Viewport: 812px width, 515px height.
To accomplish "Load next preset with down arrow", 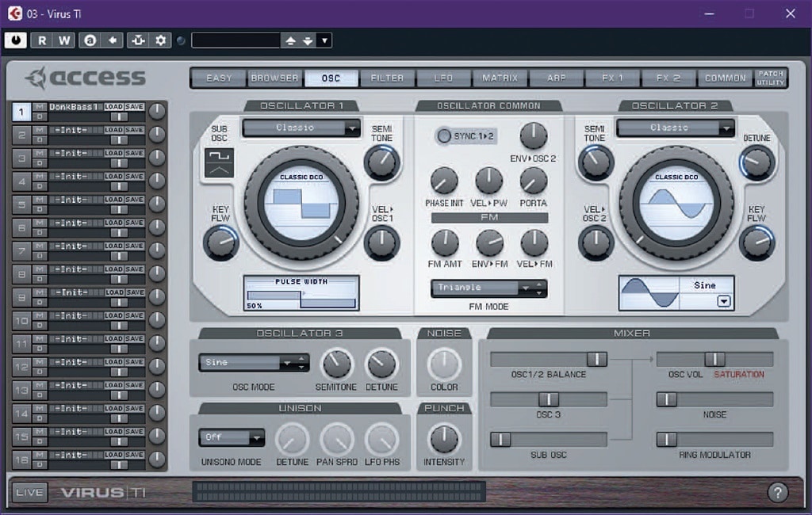I will point(308,40).
